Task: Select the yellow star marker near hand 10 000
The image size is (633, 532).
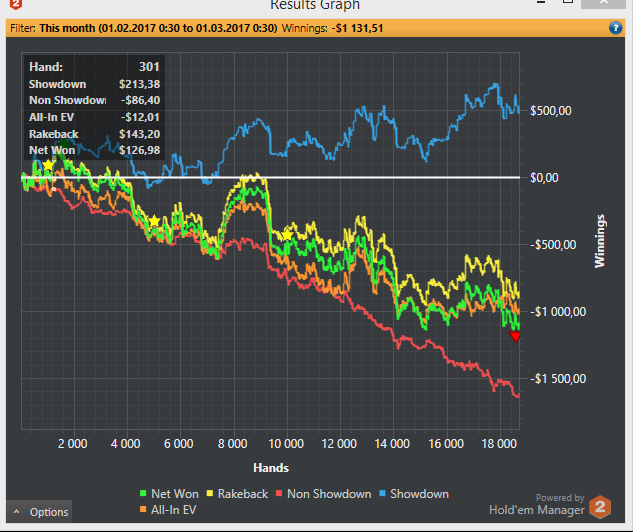Action: point(287,235)
